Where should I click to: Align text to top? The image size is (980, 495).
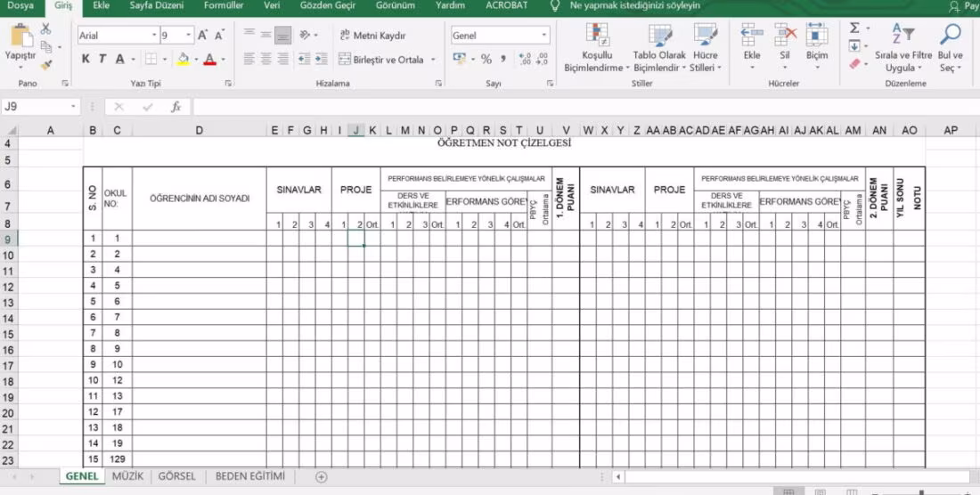tap(249, 35)
